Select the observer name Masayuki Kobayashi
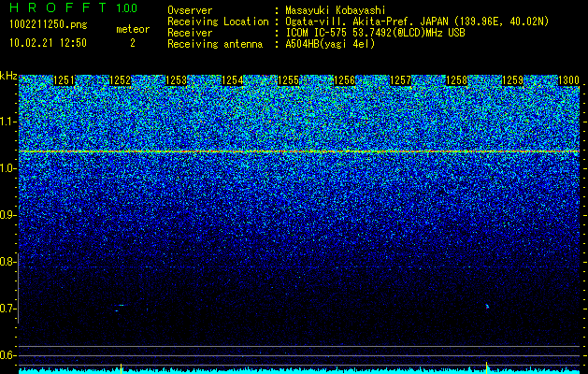The image size is (588, 374). click(336, 10)
